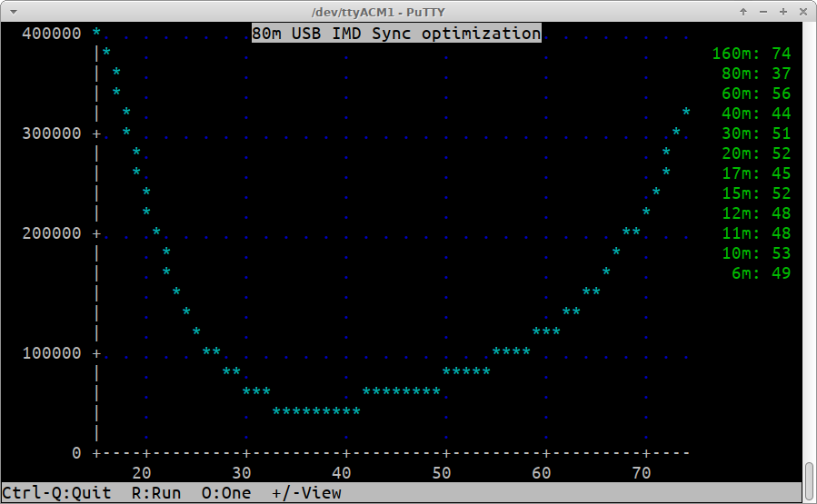Click the shade (roll up) window arrow button

743,12
